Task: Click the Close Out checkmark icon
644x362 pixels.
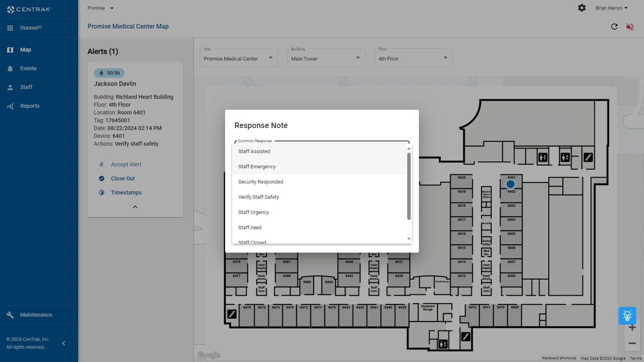Action: click(102, 178)
